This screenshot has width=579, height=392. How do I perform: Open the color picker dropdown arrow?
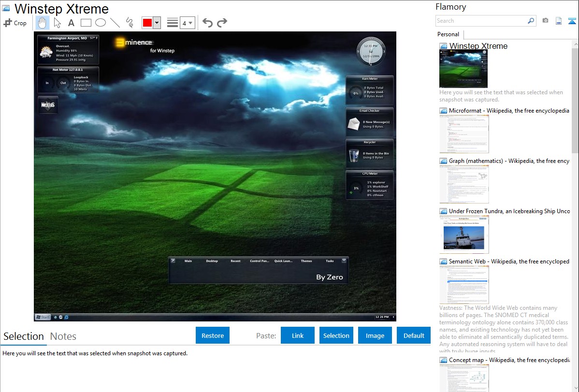click(x=157, y=23)
